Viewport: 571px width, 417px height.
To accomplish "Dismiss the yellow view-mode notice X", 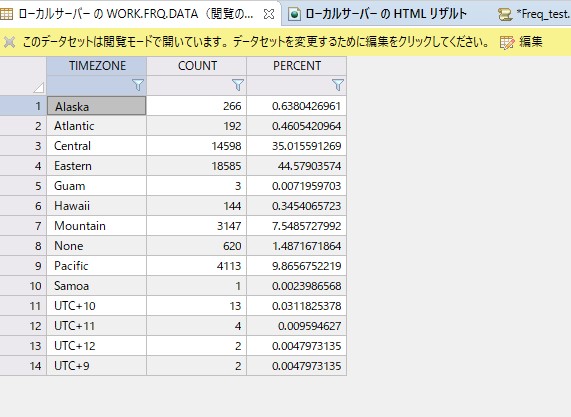I will click(9, 42).
